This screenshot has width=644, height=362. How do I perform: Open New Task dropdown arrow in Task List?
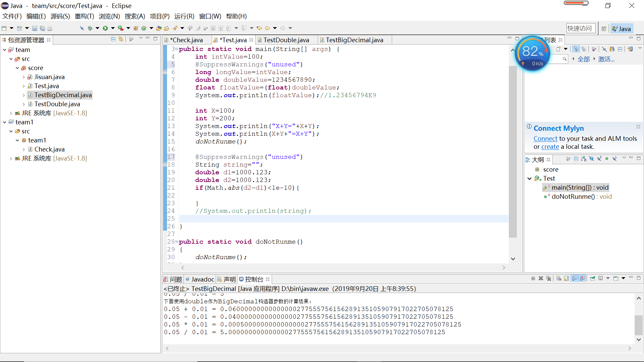[566, 49]
